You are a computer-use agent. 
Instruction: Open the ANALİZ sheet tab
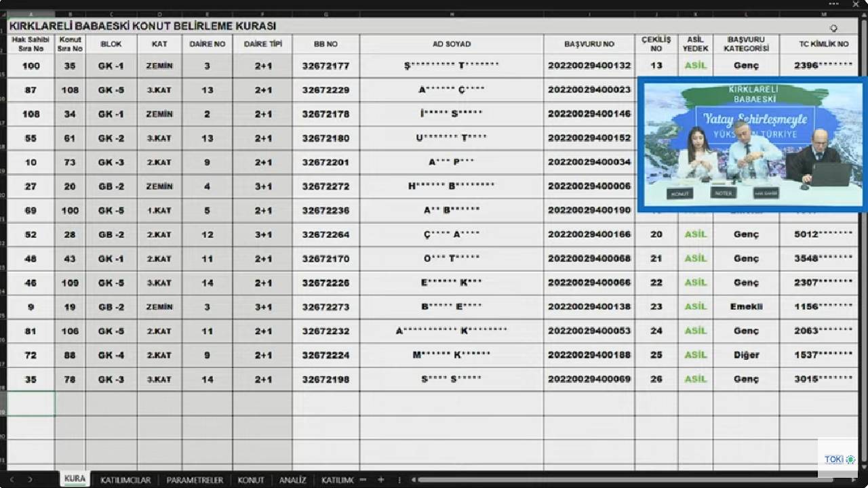(x=293, y=480)
